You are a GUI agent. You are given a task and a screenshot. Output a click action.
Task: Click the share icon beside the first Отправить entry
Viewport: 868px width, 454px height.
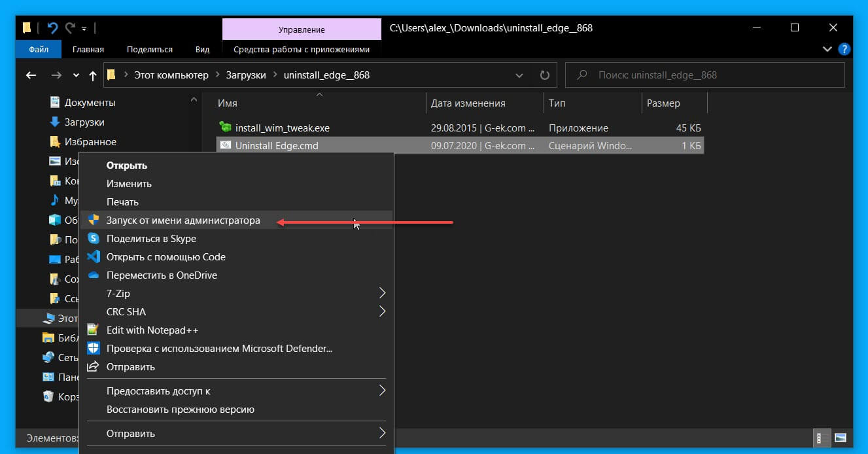pyautogui.click(x=94, y=366)
